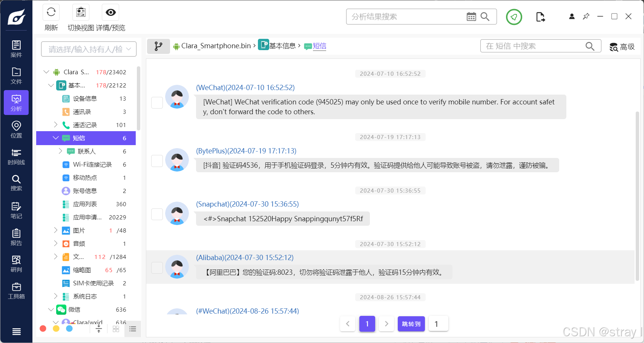
Task: Open the user account icon
Action: pos(572,16)
